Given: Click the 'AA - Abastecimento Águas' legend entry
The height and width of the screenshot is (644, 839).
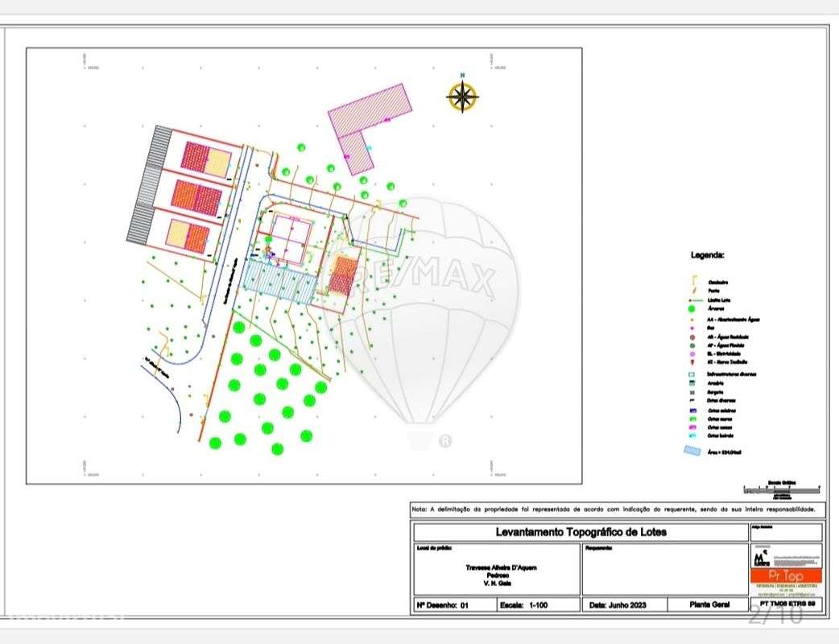Looking at the screenshot, I should pos(733,320).
